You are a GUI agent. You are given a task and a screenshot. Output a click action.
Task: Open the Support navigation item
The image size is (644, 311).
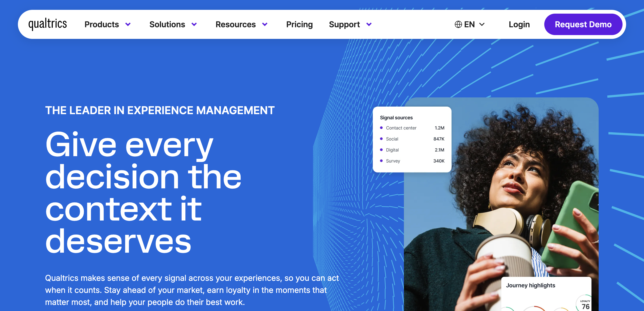(344, 25)
